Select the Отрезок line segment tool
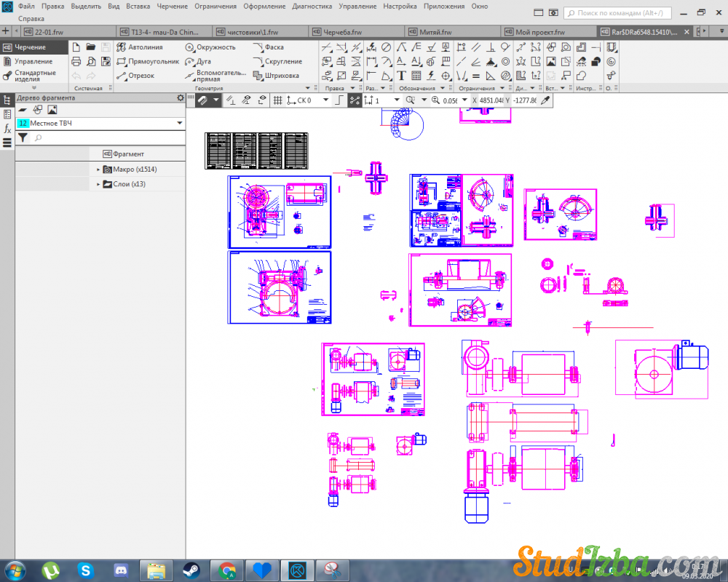This screenshot has width=728, height=582. click(135, 76)
